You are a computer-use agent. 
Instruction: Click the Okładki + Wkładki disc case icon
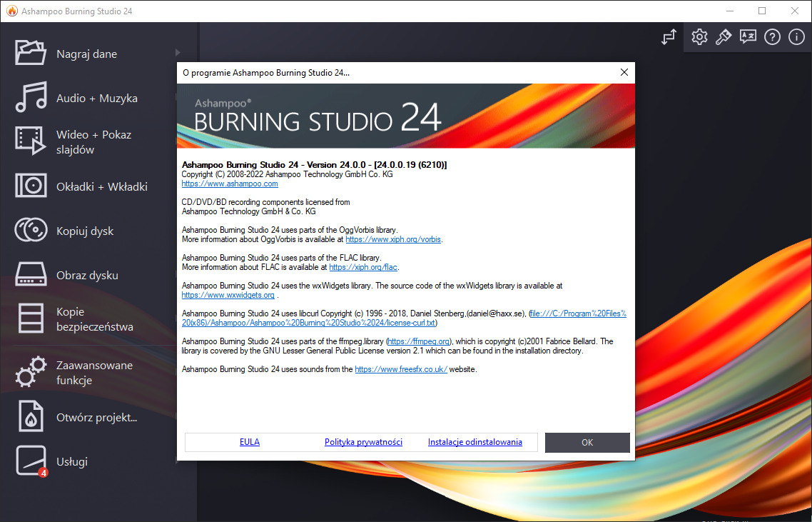(x=31, y=186)
